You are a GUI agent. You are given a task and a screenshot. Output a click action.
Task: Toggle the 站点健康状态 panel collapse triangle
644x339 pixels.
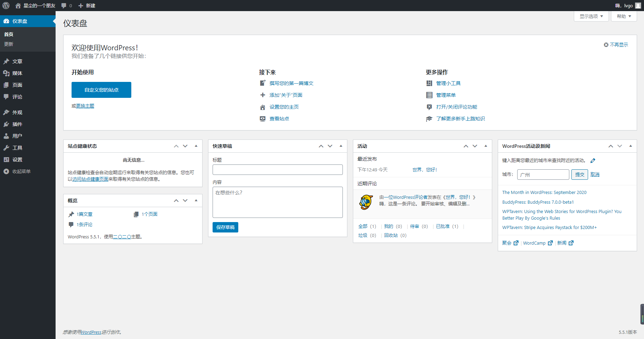click(x=196, y=146)
